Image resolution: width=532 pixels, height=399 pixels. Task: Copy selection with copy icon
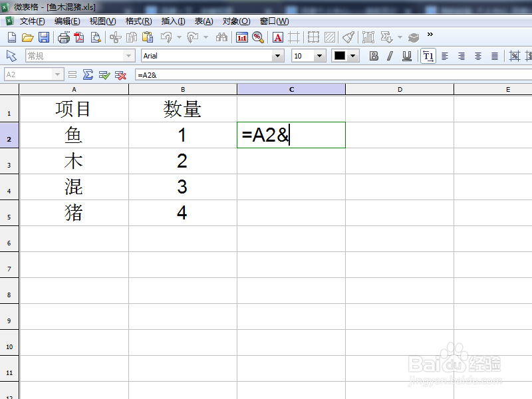(132, 37)
